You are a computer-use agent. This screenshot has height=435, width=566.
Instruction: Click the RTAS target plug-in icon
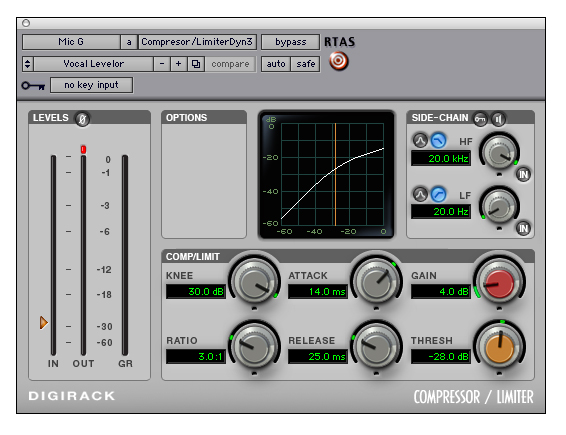coord(339,61)
